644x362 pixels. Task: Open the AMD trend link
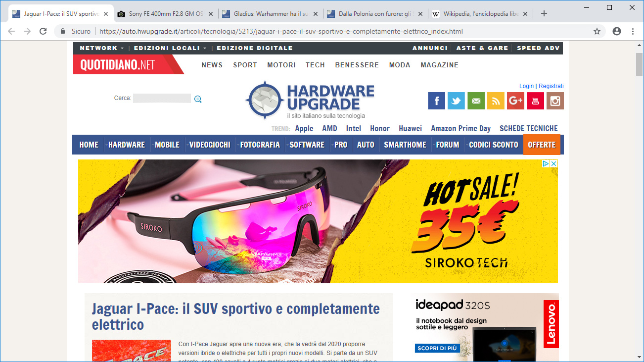(x=329, y=128)
